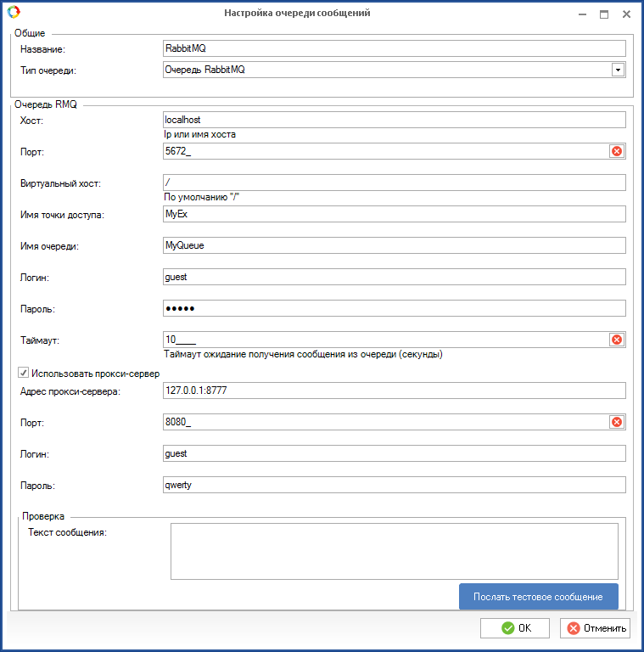
Task: Click the Виртуальный хост label
Action: click(x=60, y=183)
